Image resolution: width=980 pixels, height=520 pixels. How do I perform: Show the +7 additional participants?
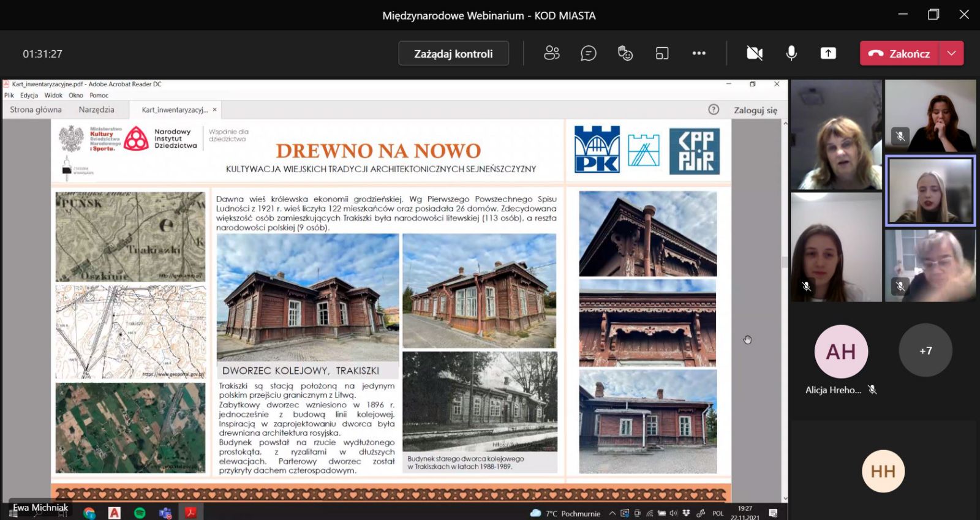pos(925,350)
